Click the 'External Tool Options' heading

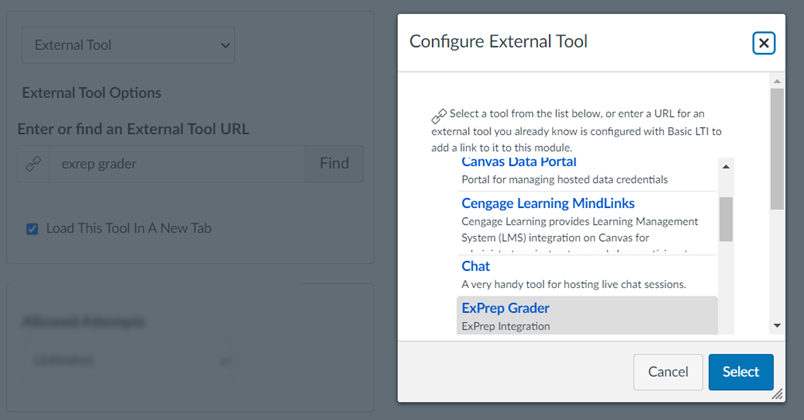(92, 93)
